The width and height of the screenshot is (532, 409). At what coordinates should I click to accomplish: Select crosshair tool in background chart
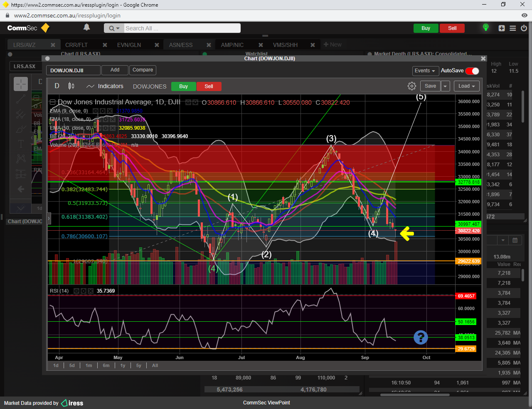[x=21, y=84]
